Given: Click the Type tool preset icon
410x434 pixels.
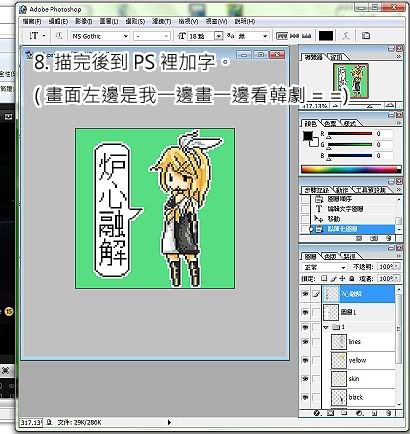Looking at the screenshot, I should [x=34, y=36].
